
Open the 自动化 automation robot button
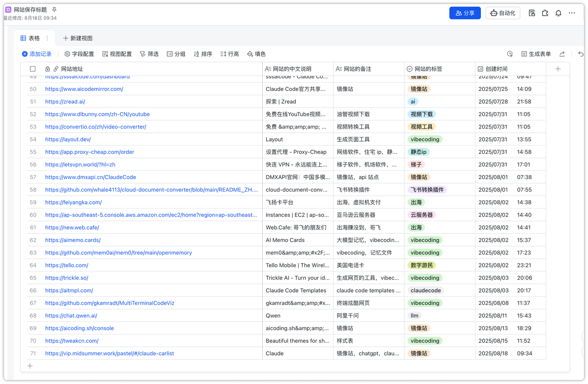tap(503, 13)
